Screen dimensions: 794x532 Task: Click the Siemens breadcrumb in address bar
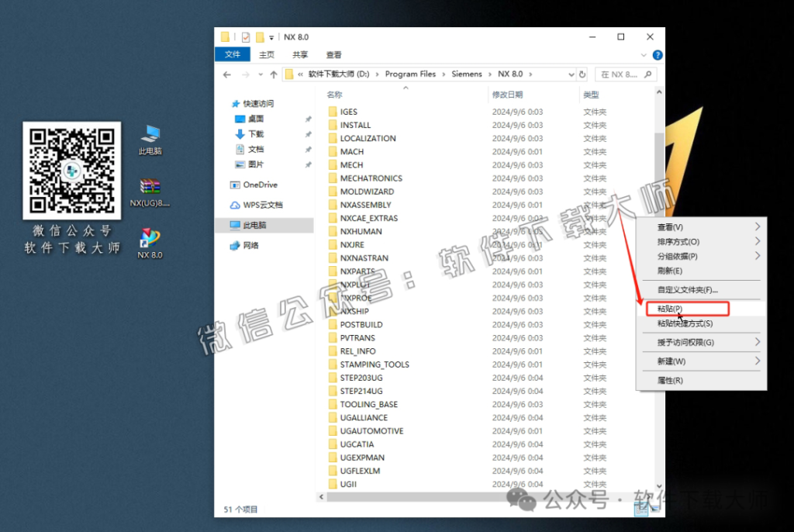pos(467,74)
